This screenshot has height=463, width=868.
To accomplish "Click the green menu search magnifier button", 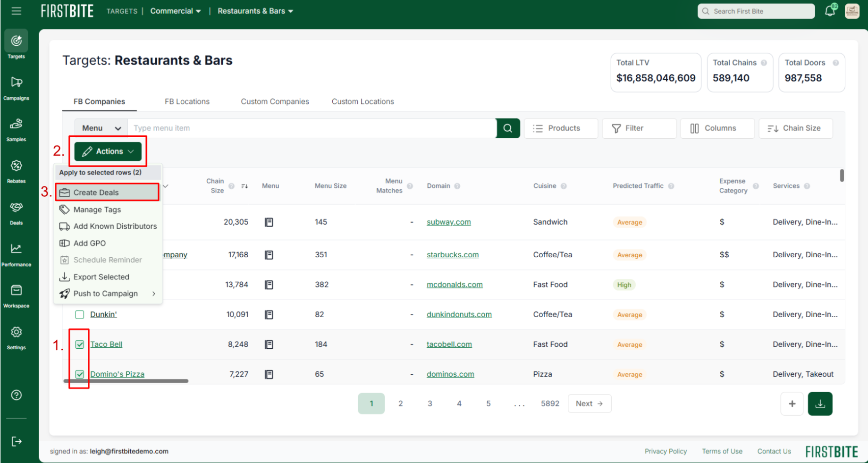I will tap(508, 128).
